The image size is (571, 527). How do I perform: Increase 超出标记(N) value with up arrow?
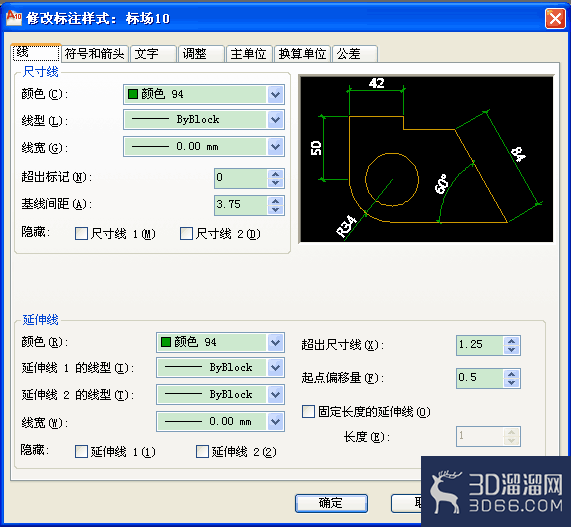click(x=276, y=174)
